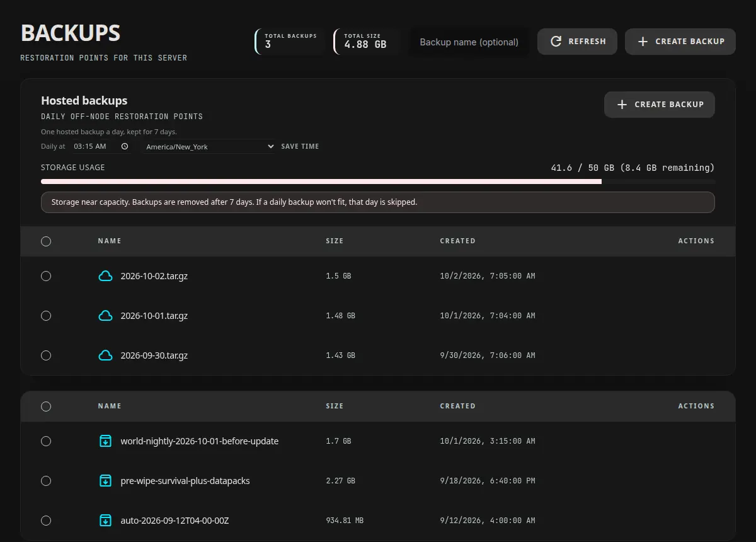This screenshot has height=542, width=756.
Task: Click the 41.6 / 50 GB storage readout
Action: 633,168
